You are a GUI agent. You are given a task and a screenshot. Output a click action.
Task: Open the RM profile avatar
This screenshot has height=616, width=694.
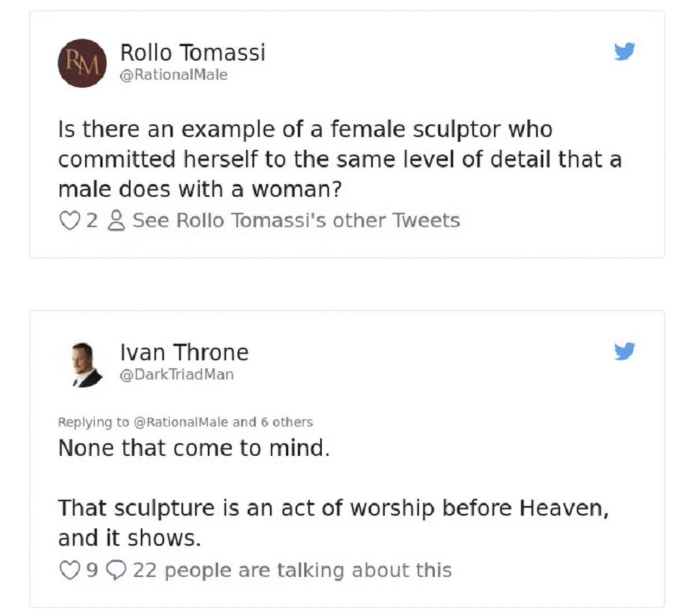click(82, 63)
